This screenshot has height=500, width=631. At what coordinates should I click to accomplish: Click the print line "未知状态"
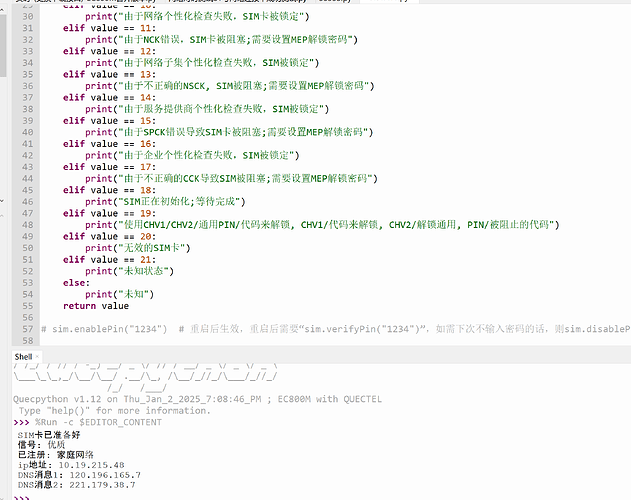129,271
